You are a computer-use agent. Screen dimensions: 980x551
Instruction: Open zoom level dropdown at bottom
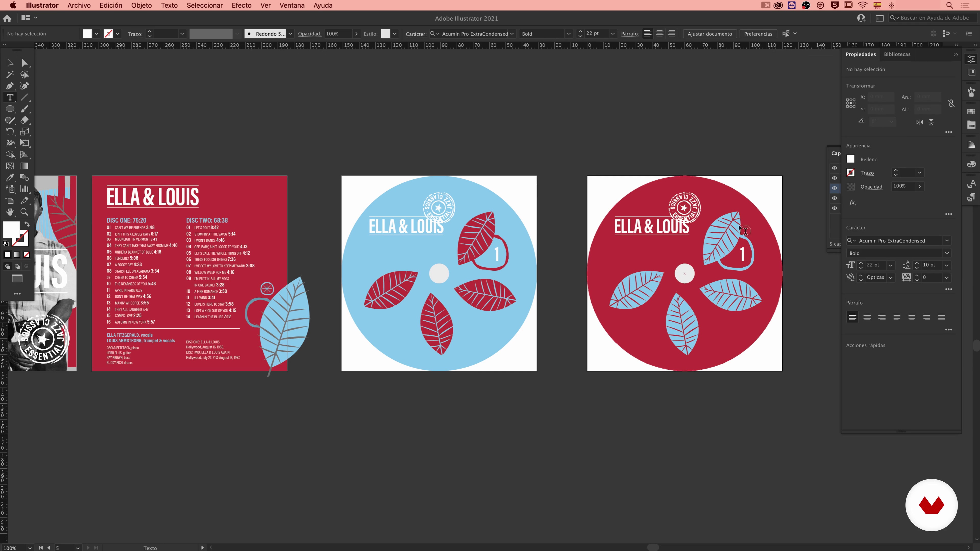[x=30, y=548]
